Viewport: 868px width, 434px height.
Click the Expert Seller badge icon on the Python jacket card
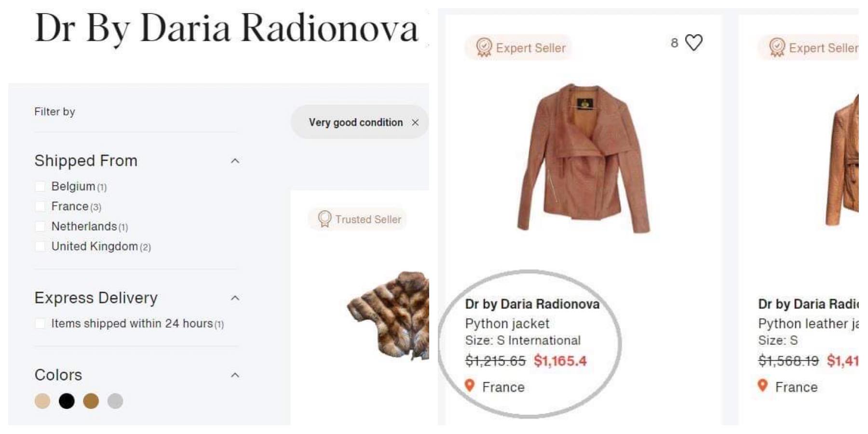coord(484,47)
